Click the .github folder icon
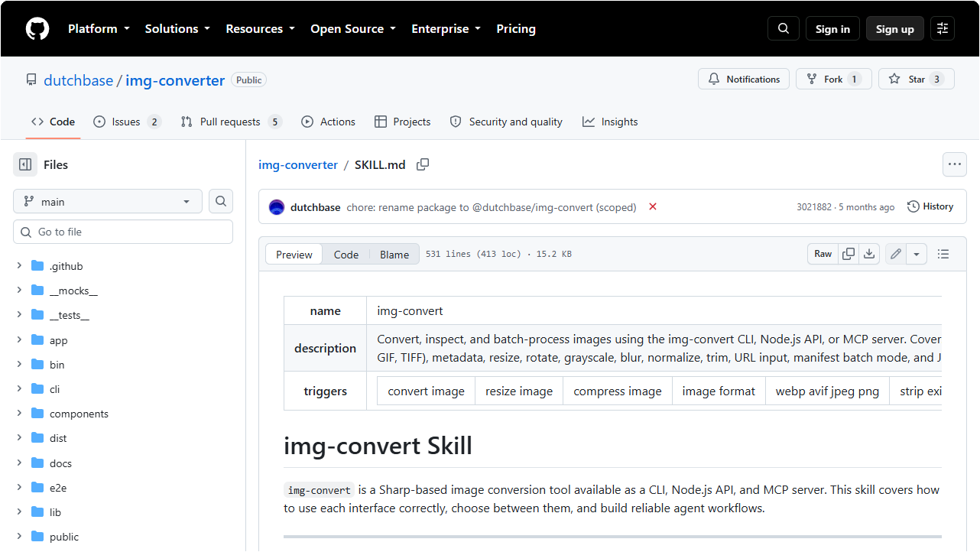This screenshot has height=552, width=980. tap(37, 266)
